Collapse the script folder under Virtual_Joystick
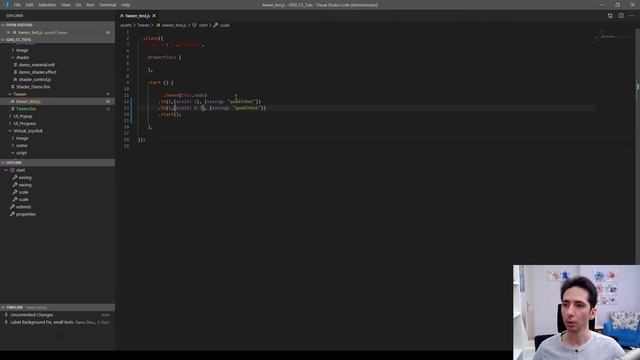 point(22,153)
